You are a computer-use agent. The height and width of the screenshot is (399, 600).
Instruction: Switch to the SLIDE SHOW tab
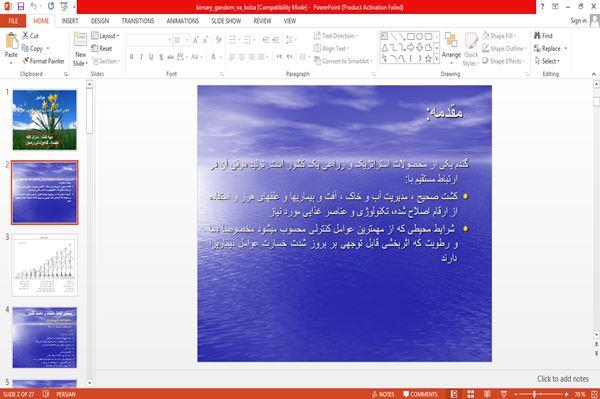tap(226, 21)
